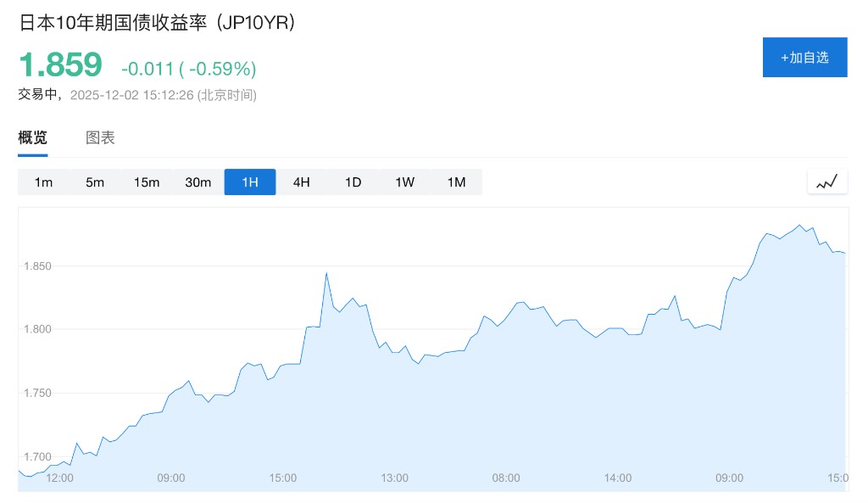Switch to the 概览 tab
The image size is (868, 503).
click(x=33, y=137)
